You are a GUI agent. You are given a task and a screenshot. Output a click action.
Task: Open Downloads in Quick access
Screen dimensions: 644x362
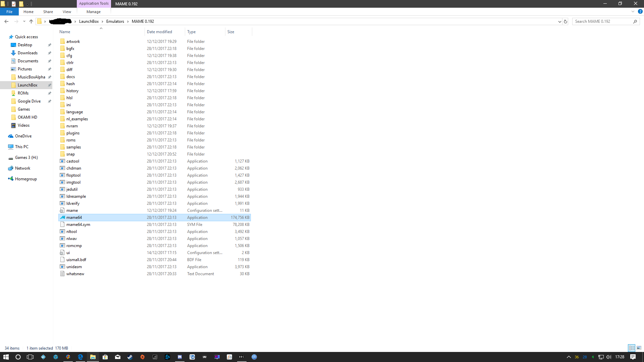click(28, 53)
